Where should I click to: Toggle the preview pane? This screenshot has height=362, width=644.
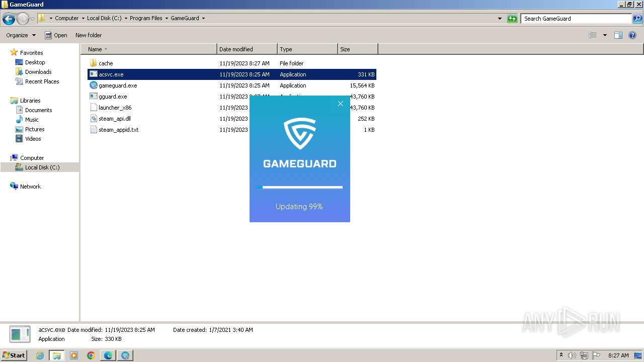(618, 35)
